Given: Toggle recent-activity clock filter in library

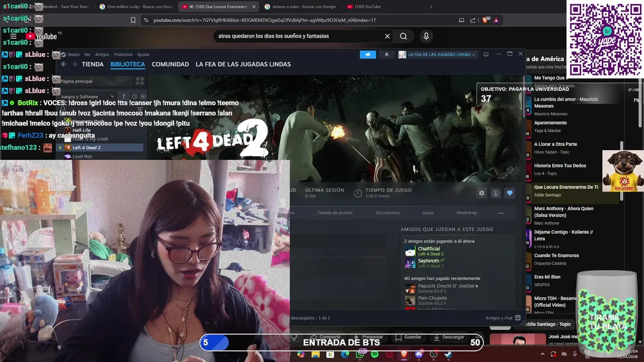Looking at the screenshot, I should pos(134,97).
